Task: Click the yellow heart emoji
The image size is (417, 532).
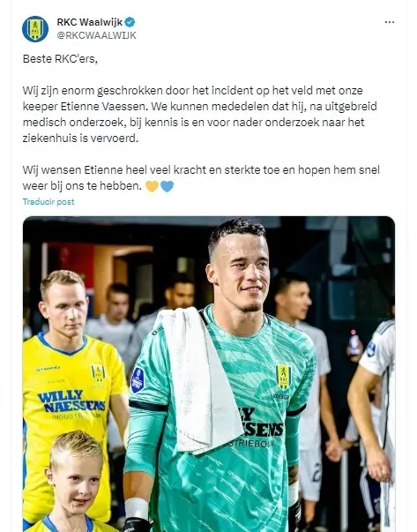Action: coord(152,186)
